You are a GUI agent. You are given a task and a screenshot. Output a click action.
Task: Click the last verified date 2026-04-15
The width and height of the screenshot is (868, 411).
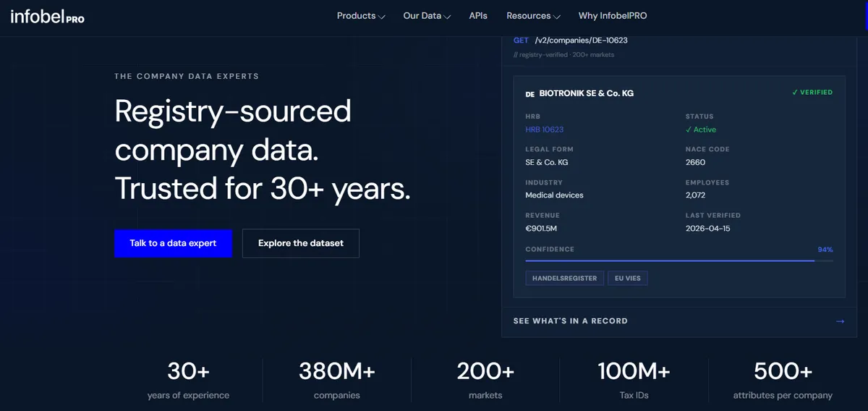[x=710, y=229]
